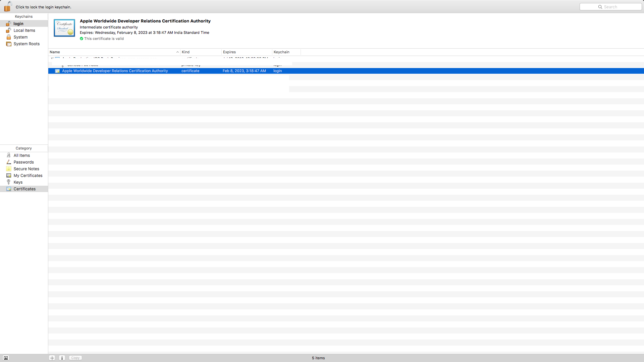This screenshot has width=644, height=362.
Task: Click the lock icon to lock the keychain
Action: click(7, 6)
